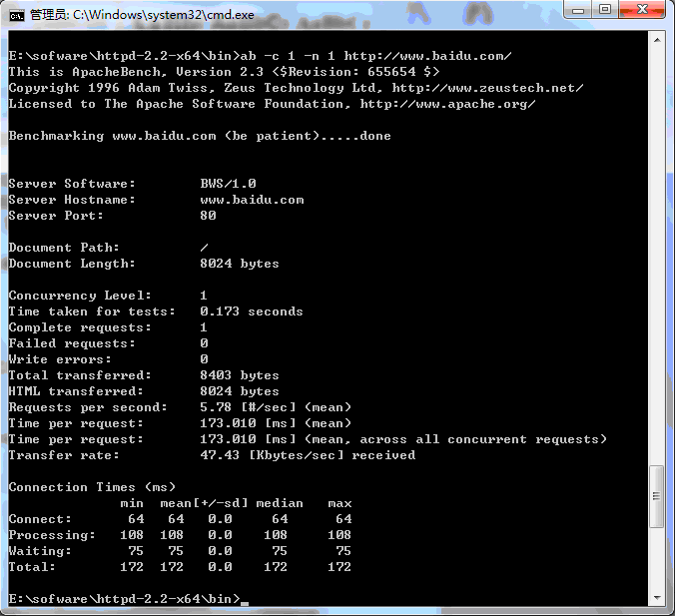Click the Transfer rate value 47.43
Viewport: 675px width, 616px height.
[220, 455]
